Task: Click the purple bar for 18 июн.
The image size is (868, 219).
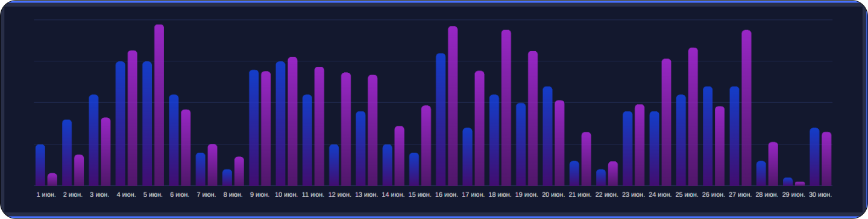Action: (x=506, y=108)
